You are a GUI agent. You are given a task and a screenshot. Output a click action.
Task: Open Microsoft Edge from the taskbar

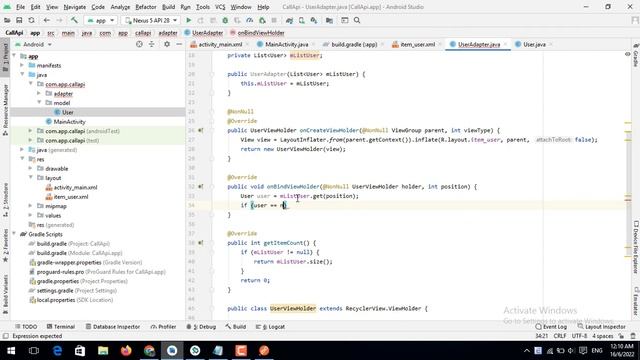(x=57, y=351)
